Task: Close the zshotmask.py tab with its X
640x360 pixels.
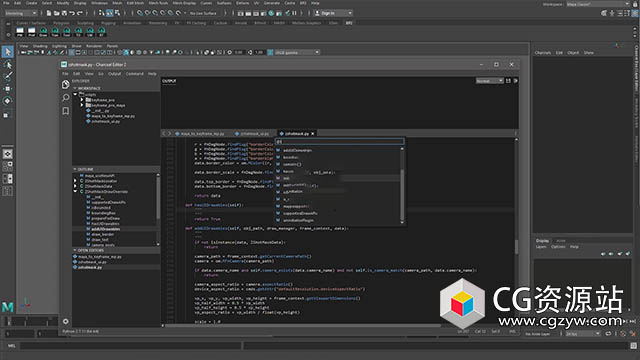Action: click(x=313, y=133)
